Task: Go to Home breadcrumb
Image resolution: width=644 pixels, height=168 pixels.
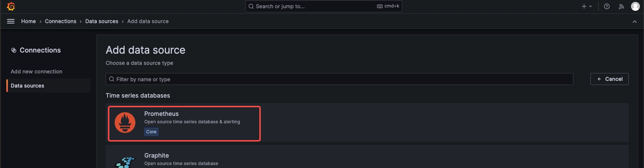Action: pos(29,21)
